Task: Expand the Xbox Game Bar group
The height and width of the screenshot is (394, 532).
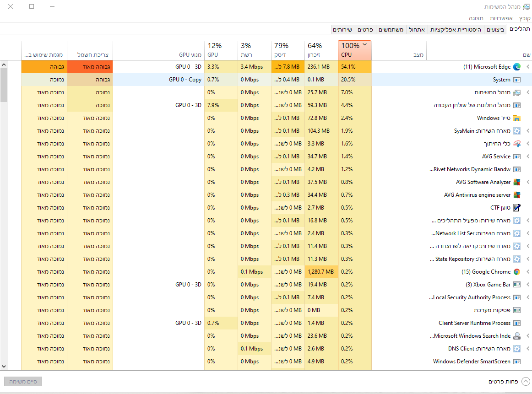Action: tap(528, 285)
